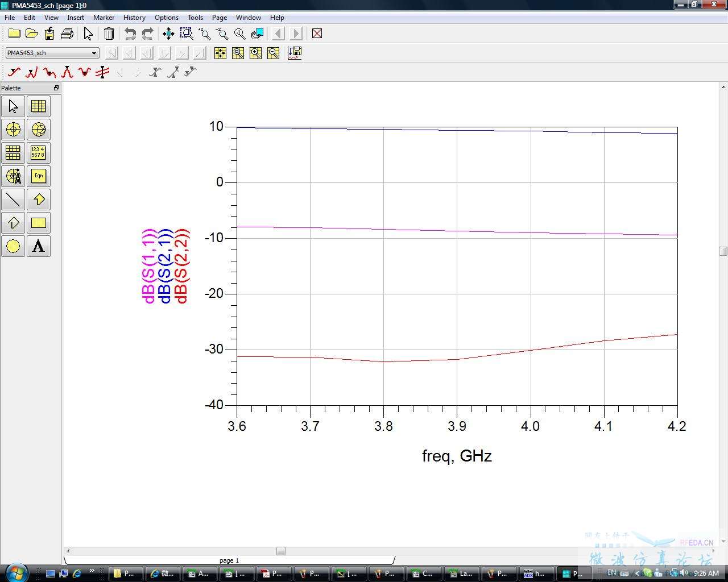
Task: Click the redraw view icon
Action: coord(258,34)
